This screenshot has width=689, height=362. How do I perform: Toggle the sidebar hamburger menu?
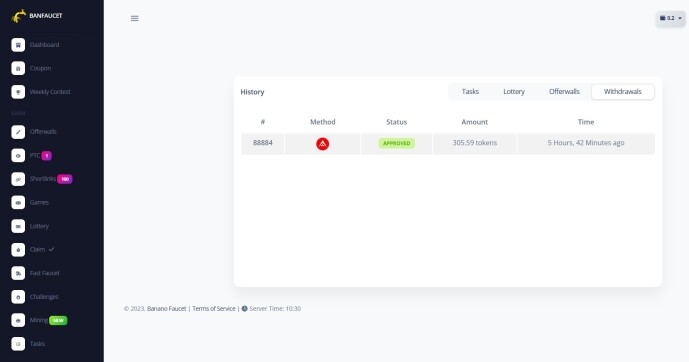134,18
